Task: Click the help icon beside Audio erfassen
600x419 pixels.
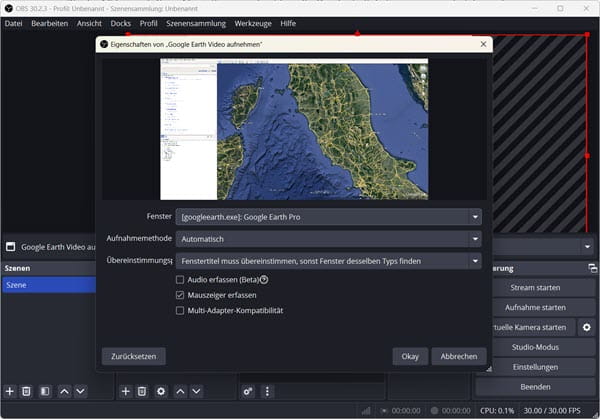Action: [x=264, y=280]
